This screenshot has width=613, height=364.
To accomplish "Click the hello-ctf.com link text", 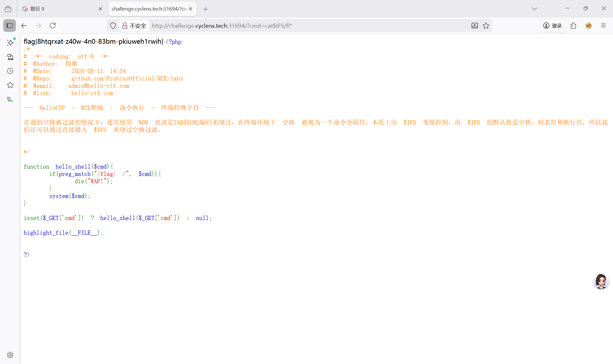I will (x=92, y=93).
